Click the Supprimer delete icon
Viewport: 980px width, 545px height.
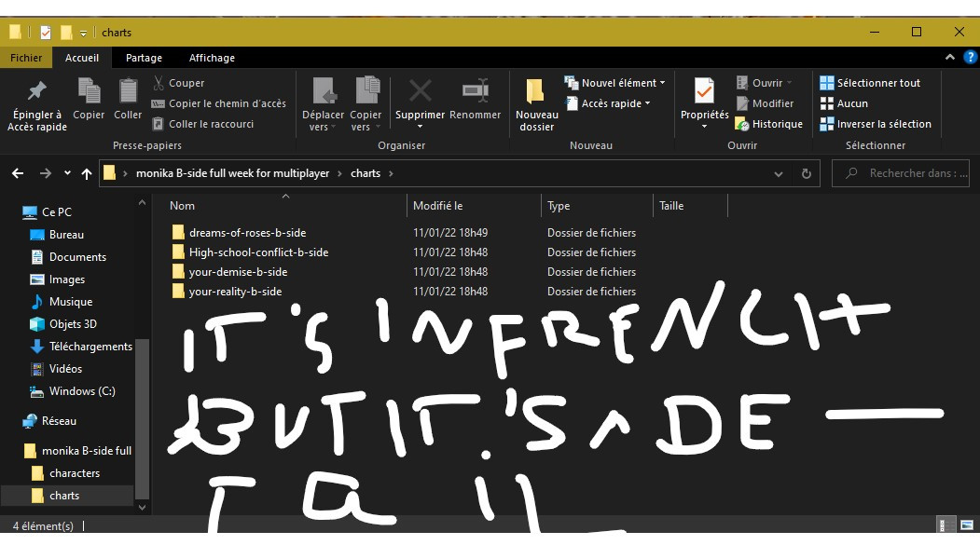point(420,91)
